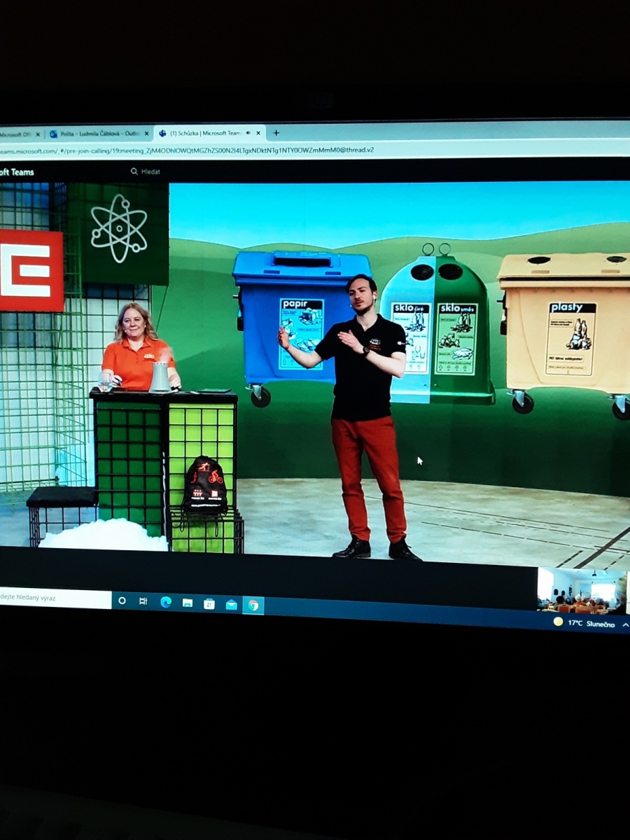Image resolution: width=630 pixels, height=840 pixels.
Task: Mute the Teams tab via speaker icon
Action: click(248, 133)
